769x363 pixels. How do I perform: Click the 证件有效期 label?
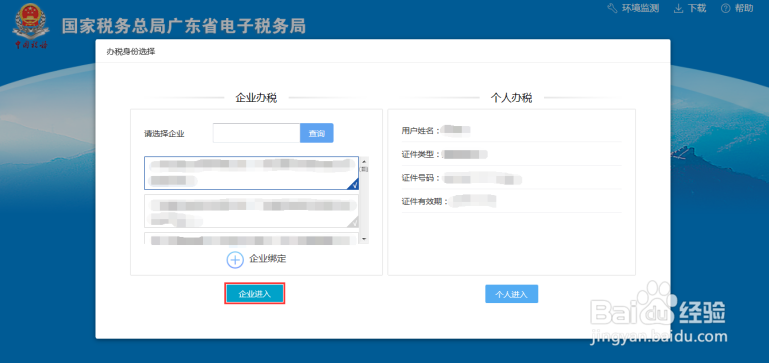[x=425, y=201]
